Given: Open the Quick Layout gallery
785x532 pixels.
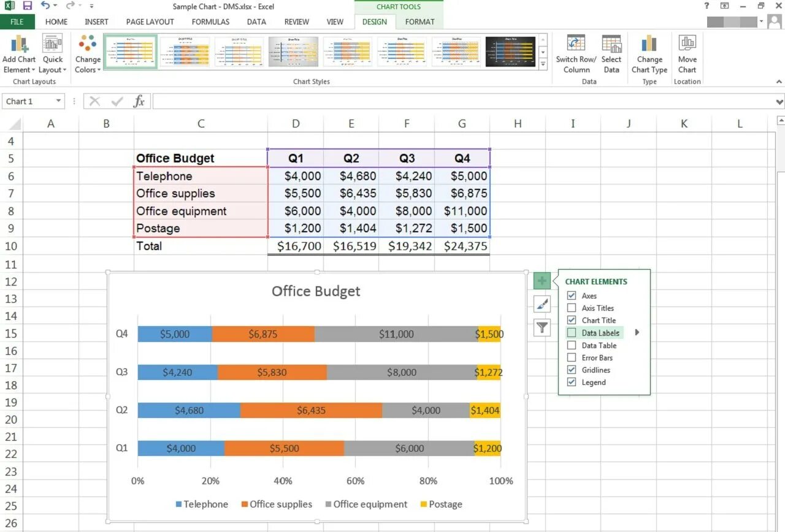Looking at the screenshot, I should pos(53,54).
